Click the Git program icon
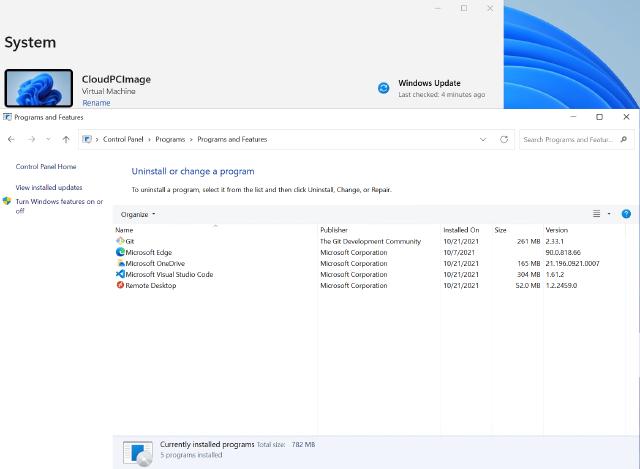 coord(120,241)
